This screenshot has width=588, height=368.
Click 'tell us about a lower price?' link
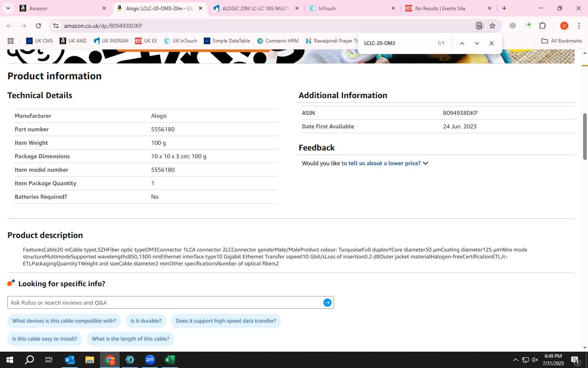coord(384,163)
